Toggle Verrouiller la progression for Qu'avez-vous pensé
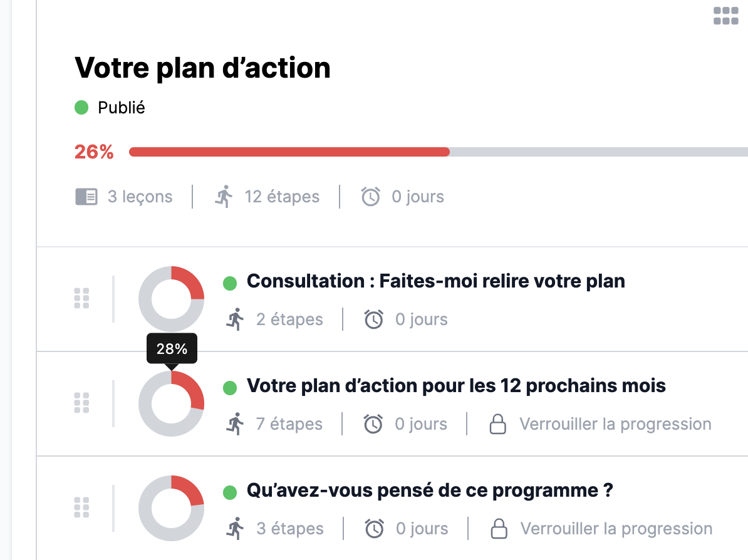The height and width of the screenshot is (560, 748). [x=616, y=528]
